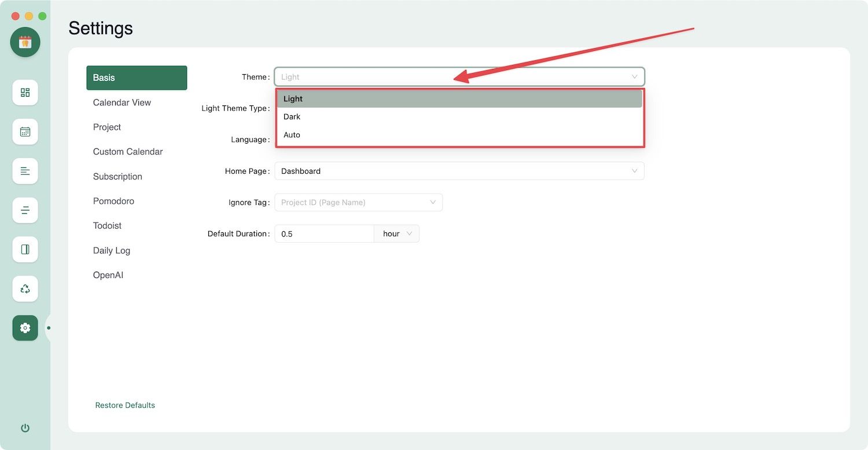This screenshot has width=868, height=450.
Task: Click the power icon at bottom
Action: click(25, 428)
